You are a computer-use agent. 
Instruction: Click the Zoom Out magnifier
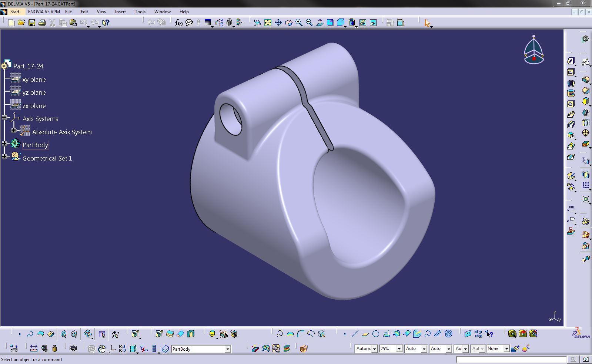point(309,23)
